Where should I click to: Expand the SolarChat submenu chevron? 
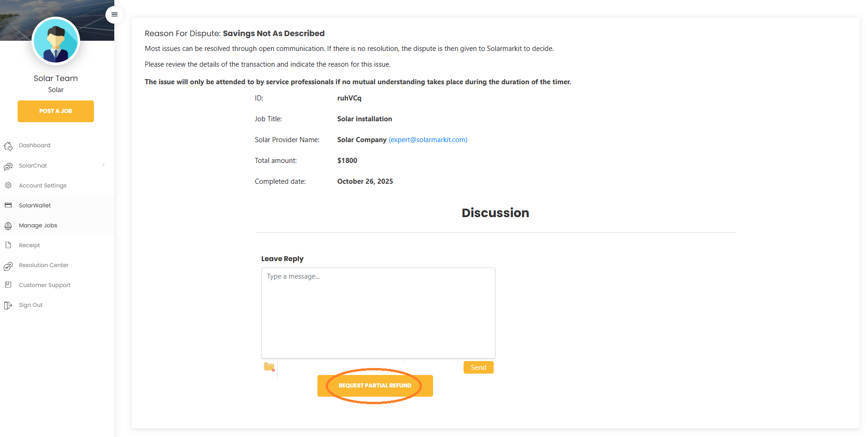(x=103, y=165)
